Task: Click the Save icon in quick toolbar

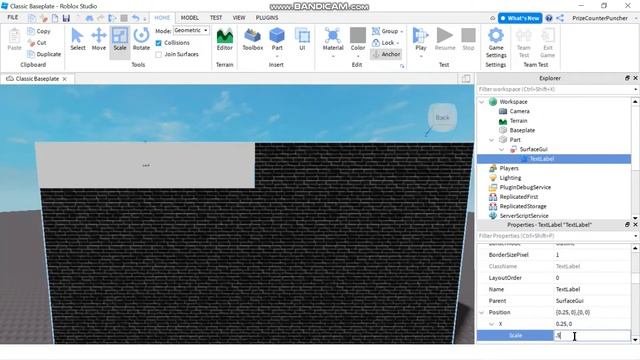Action: (66, 18)
